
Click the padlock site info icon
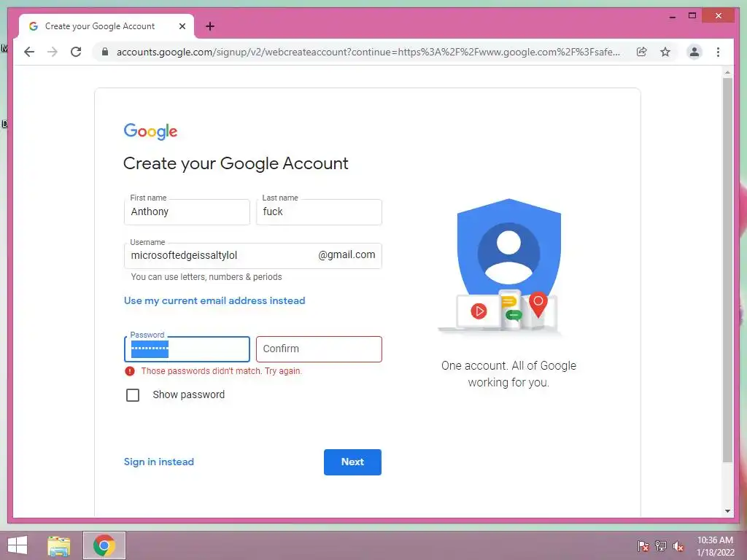[105, 52]
